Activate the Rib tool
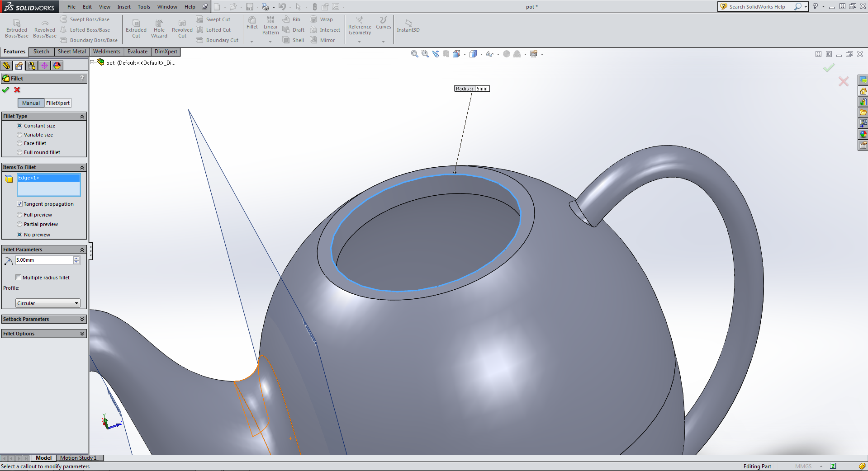Image resolution: width=868 pixels, height=471 pixels. (291, 19)
